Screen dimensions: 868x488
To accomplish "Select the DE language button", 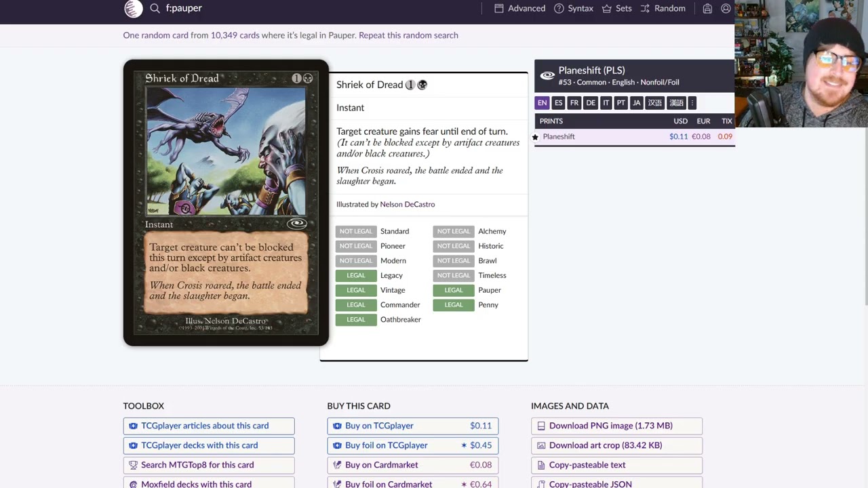I will [591, 103].
